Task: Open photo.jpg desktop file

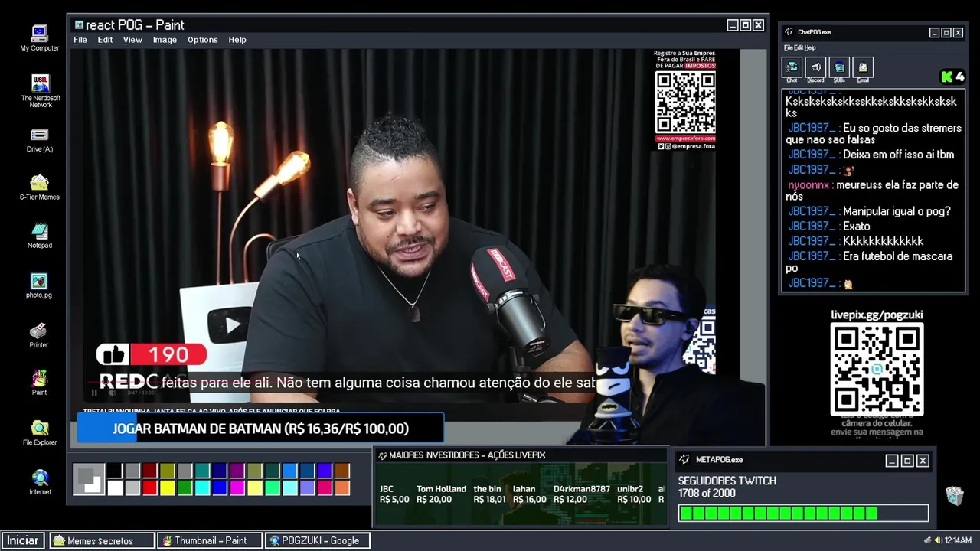Action: (x=39, y=285)
